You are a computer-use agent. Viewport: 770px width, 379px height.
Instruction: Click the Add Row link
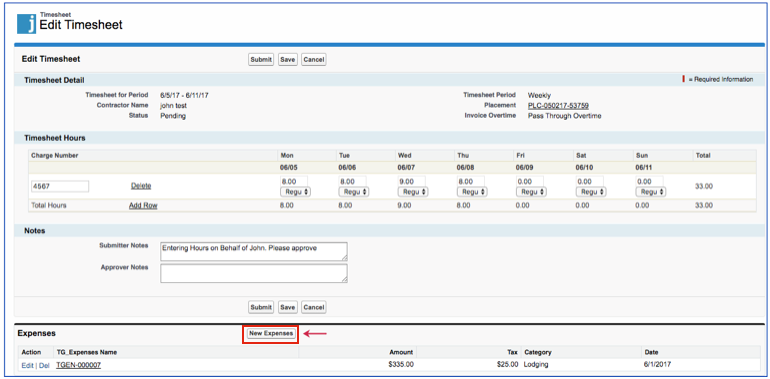143,206
